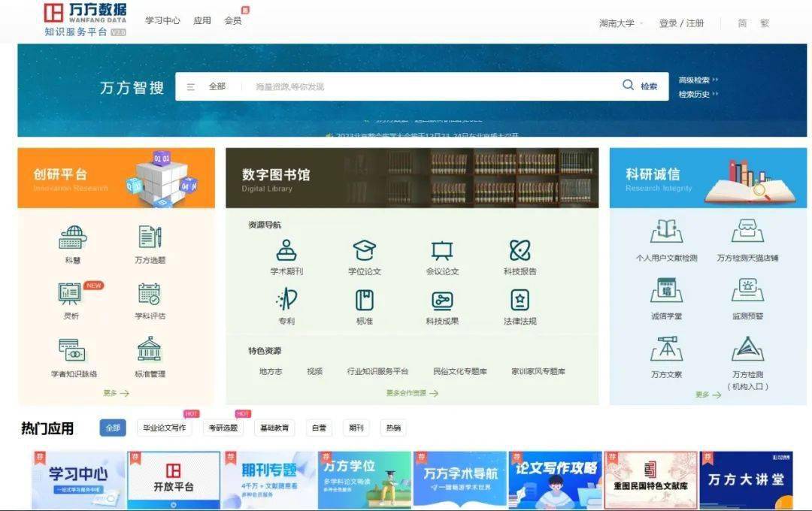Screen dimensions: 812x511
Task: Switch to simplified Chinese 简
Action: click(742, 23)
